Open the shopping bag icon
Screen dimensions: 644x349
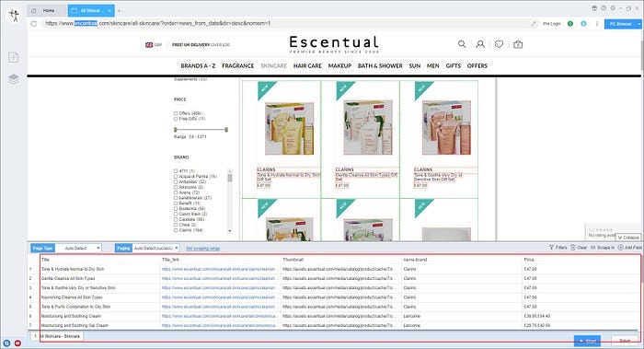coord(518,44)
